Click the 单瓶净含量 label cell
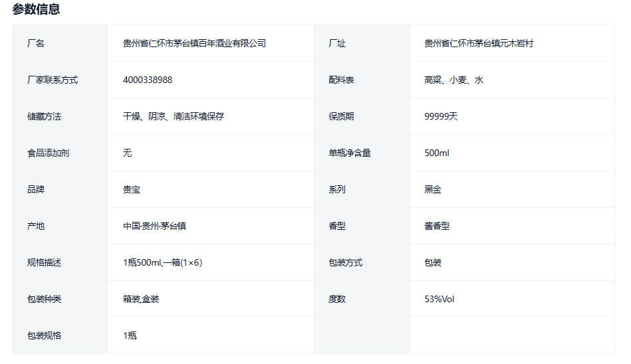The height and width of the screenshot is (364, 631). coord(350,153)
